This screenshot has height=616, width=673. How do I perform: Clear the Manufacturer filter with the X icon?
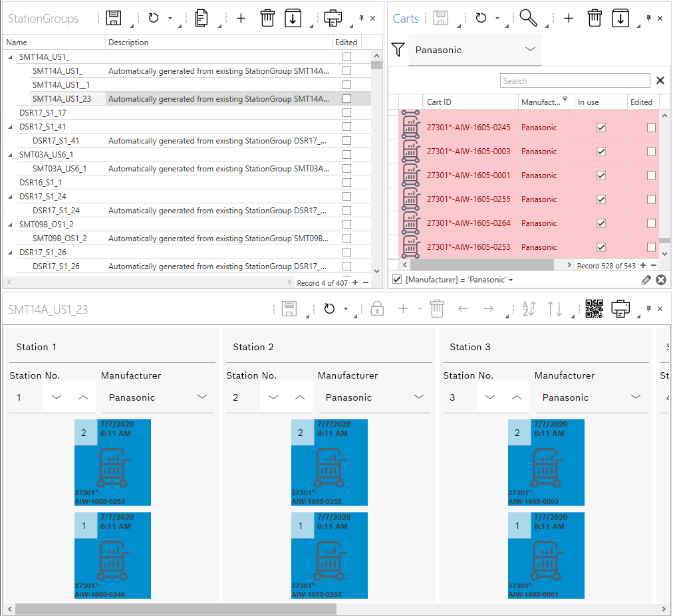coord(661,280)
